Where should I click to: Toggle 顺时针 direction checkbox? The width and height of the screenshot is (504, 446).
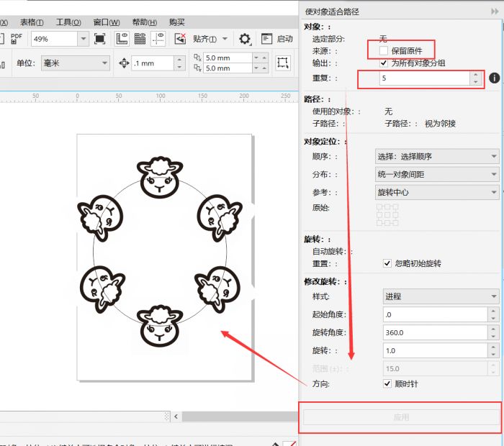point(388,384)
